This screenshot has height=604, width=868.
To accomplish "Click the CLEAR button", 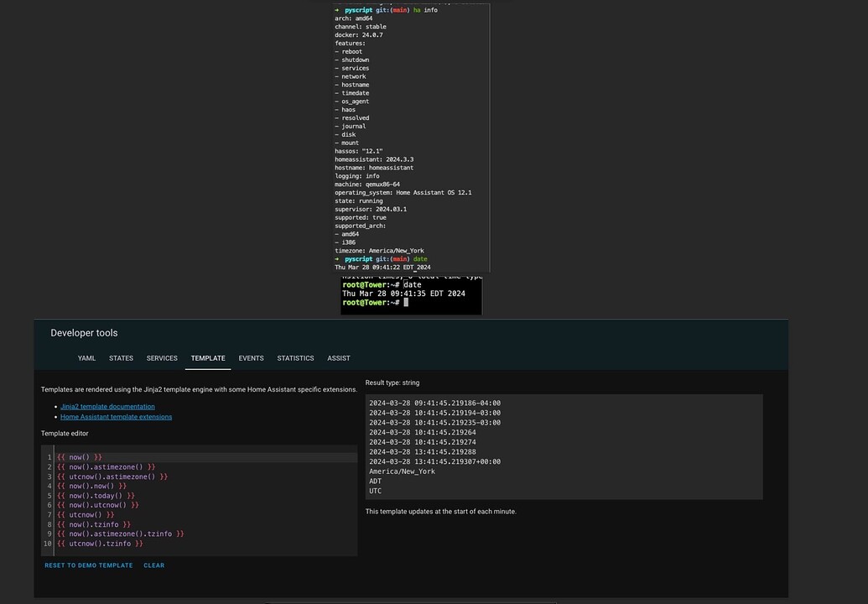I will [153, 565].
